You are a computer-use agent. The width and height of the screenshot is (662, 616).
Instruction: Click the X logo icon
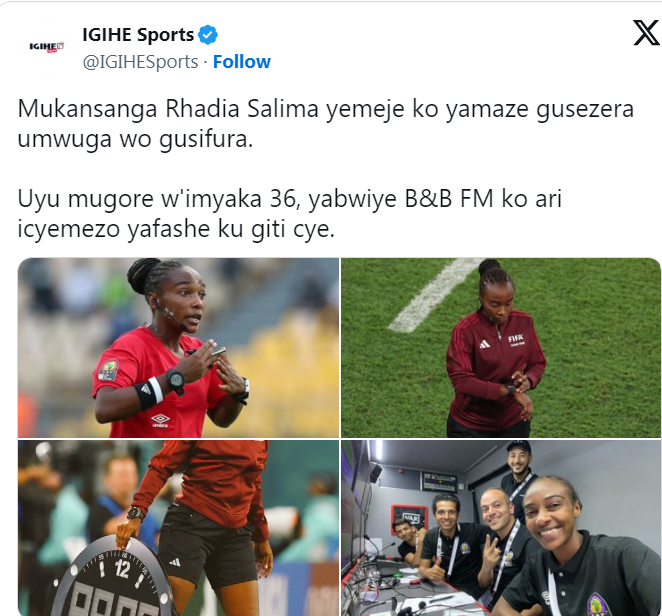pos(646,33)
